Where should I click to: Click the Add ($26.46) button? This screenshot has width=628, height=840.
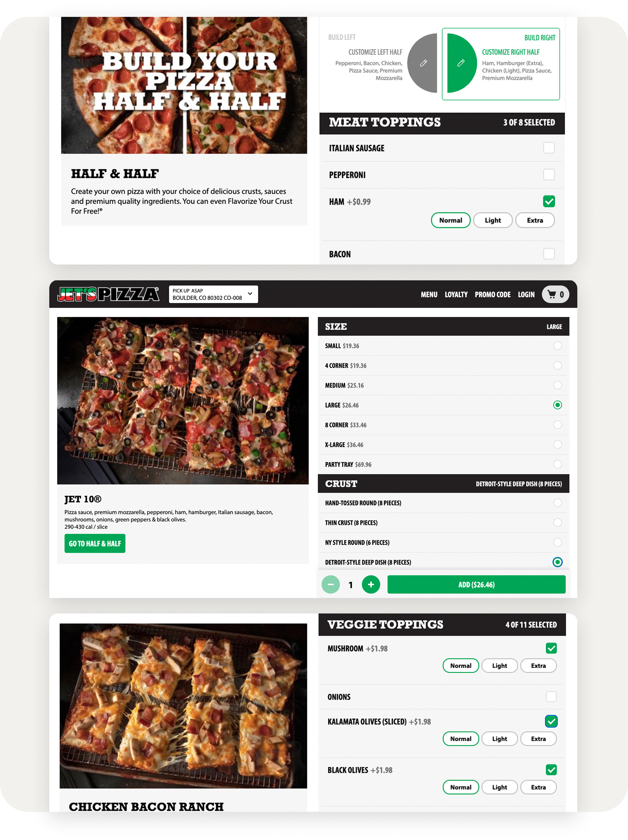pos(476,584)
